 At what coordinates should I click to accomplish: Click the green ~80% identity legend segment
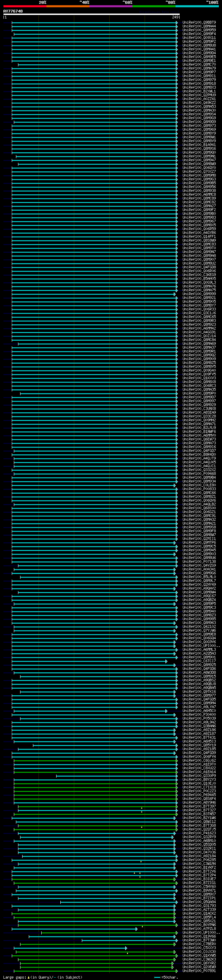(154, 6)
